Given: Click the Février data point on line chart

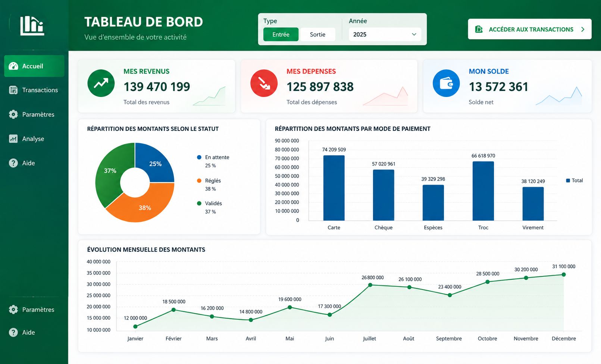Looking at the screenshot, I should point(173,310).
